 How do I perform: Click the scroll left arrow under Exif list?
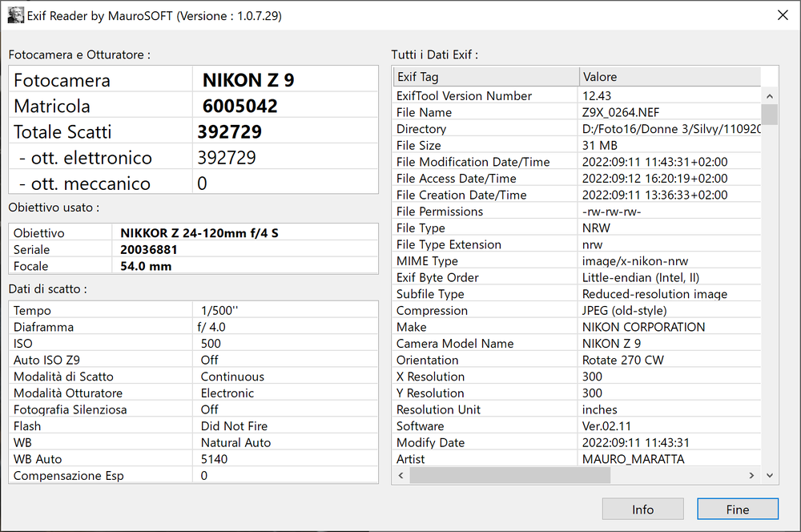point(401,475)
